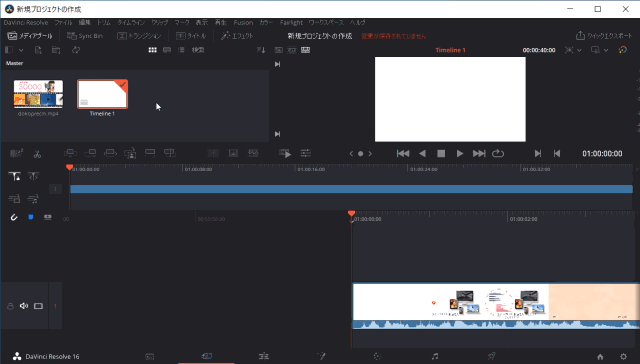Screen dimensions: 640x364
Task: Click the import media file icon
Action: [38, 50]
